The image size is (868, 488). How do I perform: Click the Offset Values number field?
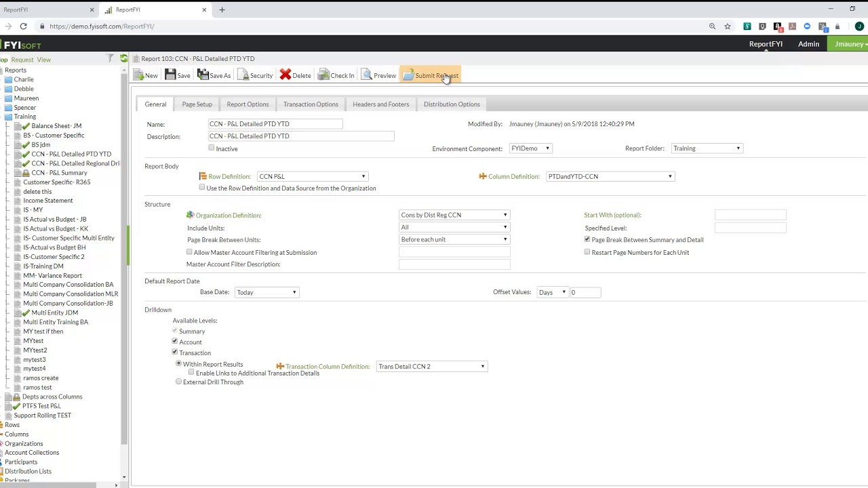tap(585, 292)
